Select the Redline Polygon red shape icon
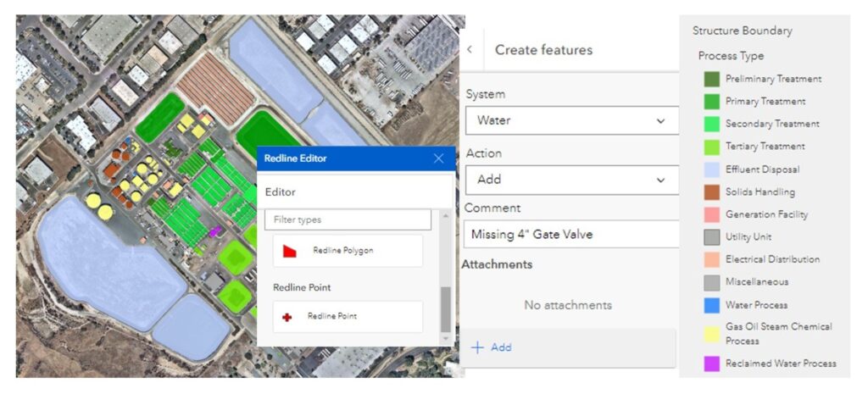Screen dimensions: 868x394 (x=289, y=251)
